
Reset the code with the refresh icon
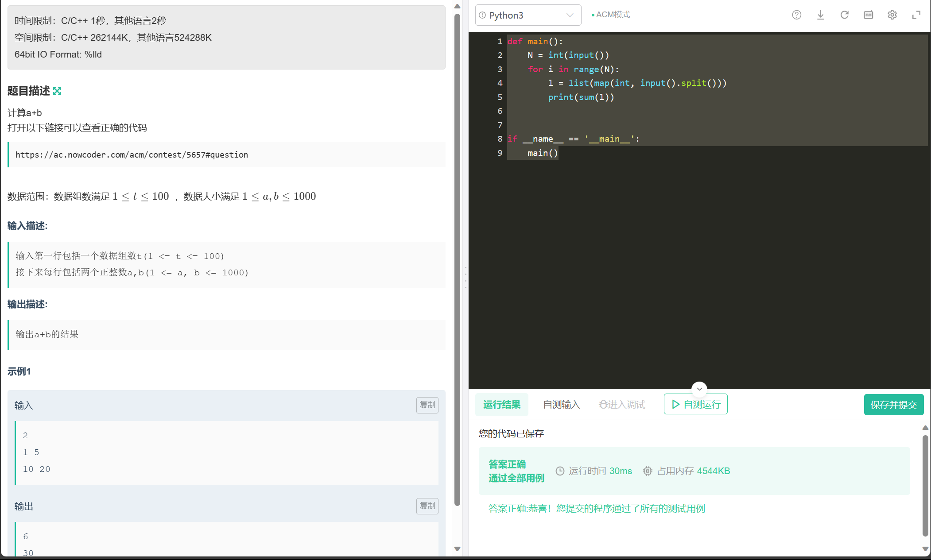click(x=845, y=15)
